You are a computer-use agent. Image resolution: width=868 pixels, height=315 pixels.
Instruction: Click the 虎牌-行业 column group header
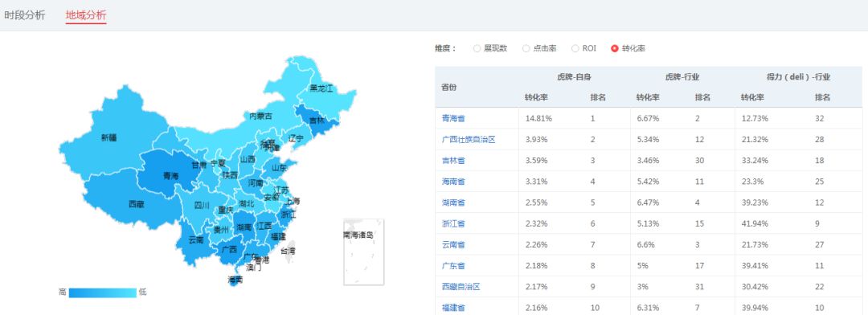[682, 77]
